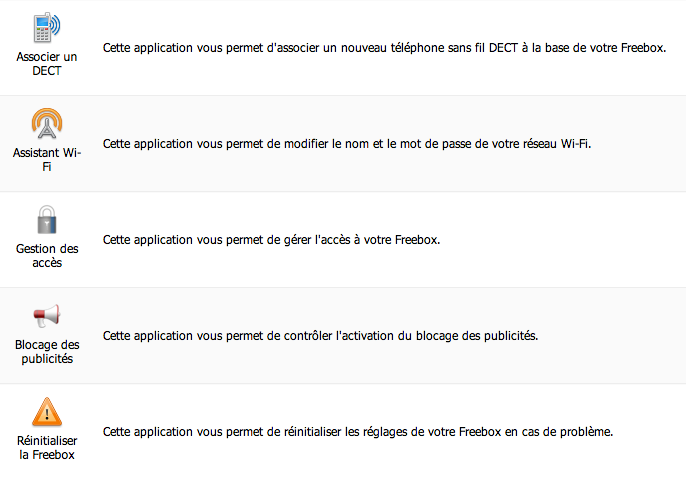Image resolution: width=686 pixels, height=479 pixels.
Task: Click the Blocage des publicités megaphone icon
Action: point(47,315)
